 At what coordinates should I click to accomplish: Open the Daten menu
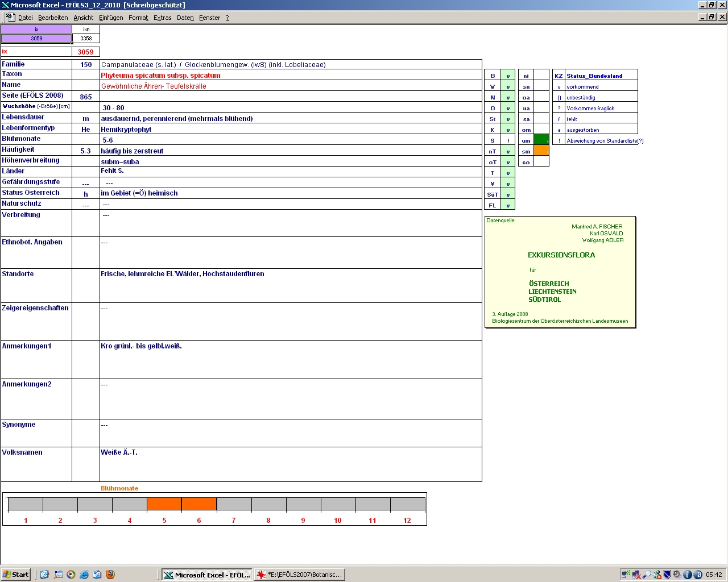(185, 18)
